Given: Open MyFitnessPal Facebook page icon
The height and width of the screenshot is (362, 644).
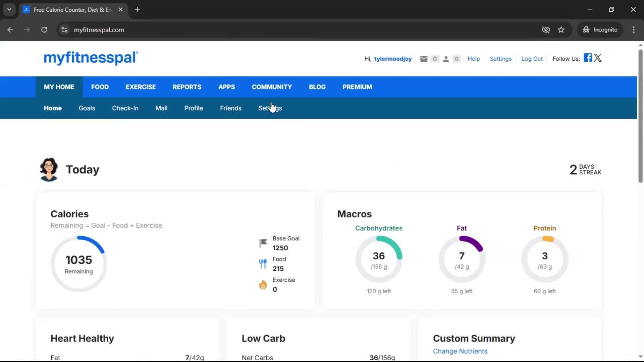Looking at the screenshot, I should point(588,58).
